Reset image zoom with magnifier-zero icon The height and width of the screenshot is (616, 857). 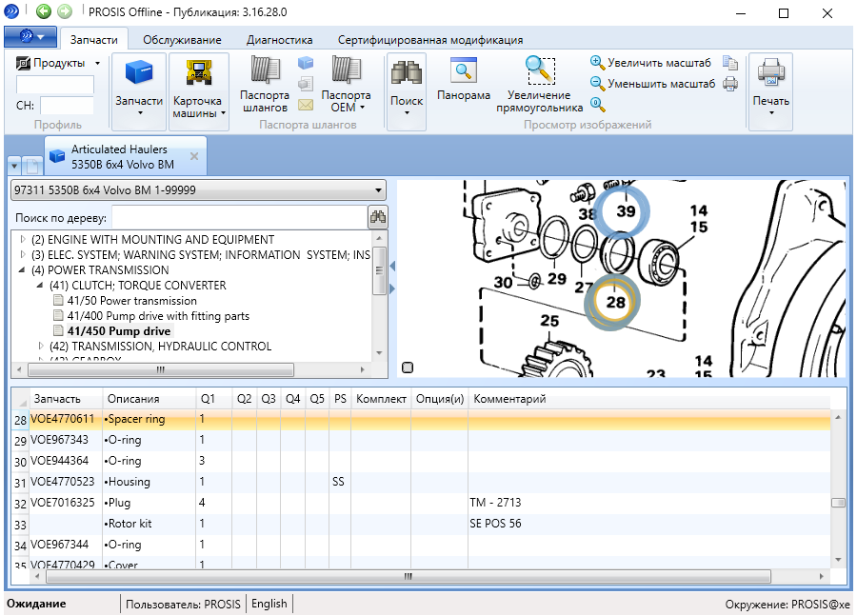[598, 104]
